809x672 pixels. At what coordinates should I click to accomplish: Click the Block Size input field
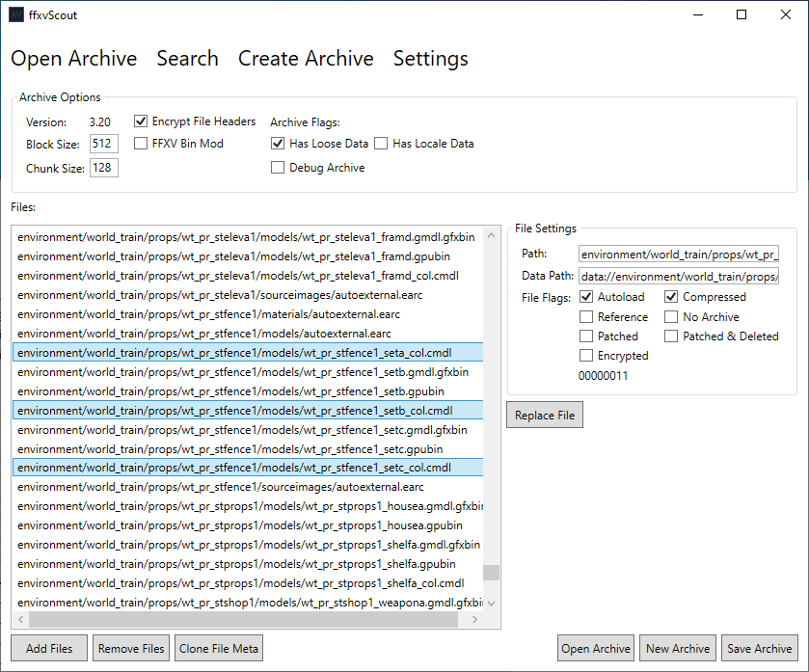(x=103, y=145)
